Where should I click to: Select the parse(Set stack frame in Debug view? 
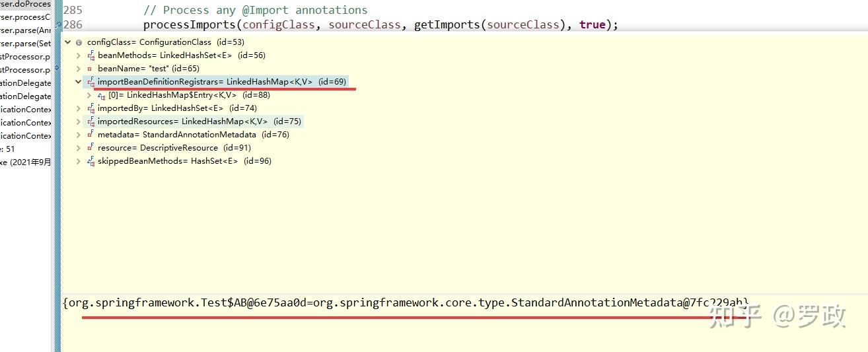coord(25,44)
